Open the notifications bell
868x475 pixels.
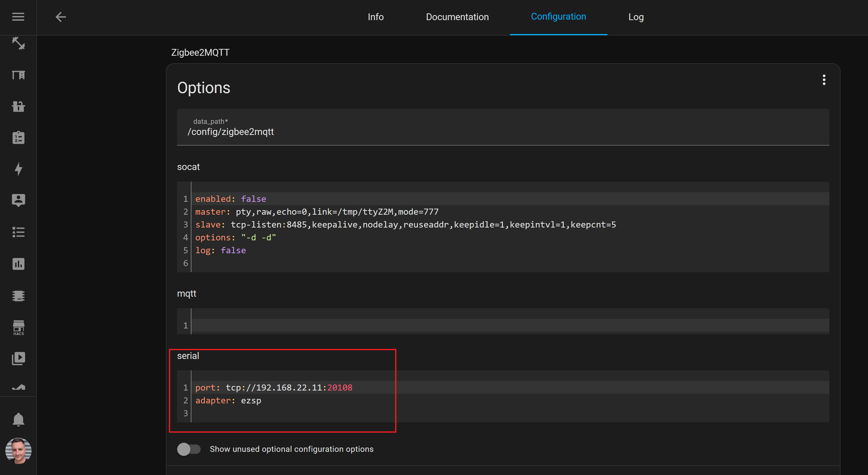18,419
